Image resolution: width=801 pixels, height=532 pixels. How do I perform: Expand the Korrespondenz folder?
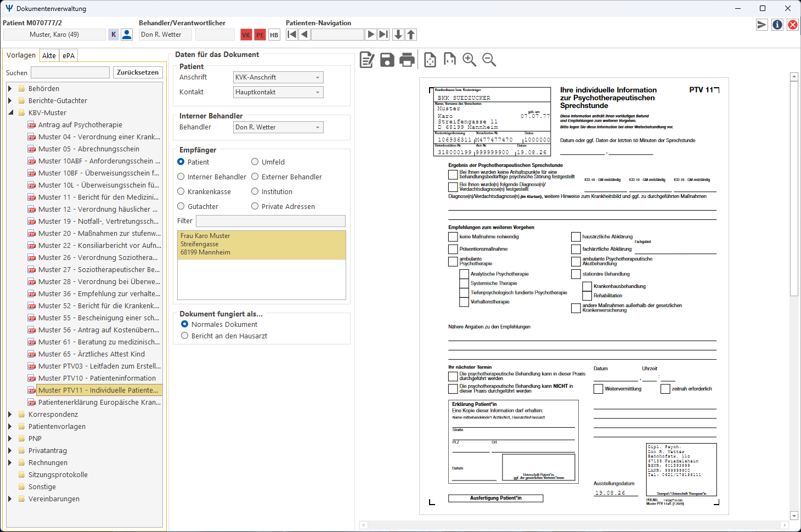pyautogui.click(x=10, y=414)
